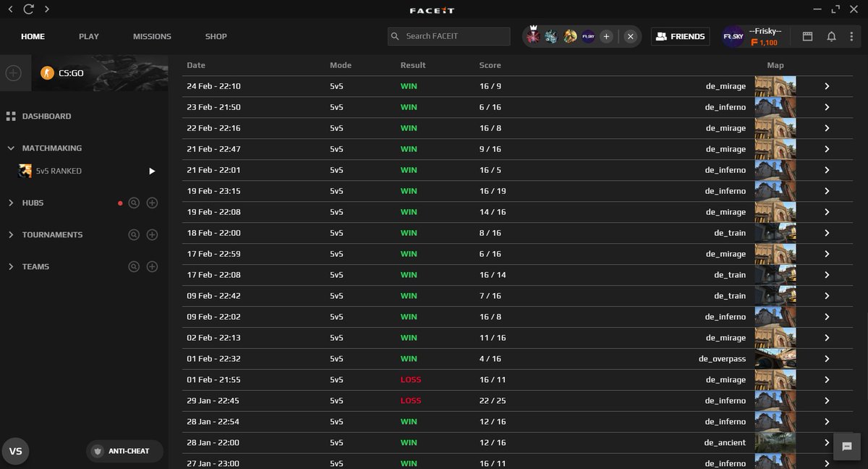This screenshot has width=868, height=469.
Task: Open 22 Feb - 22:16 match details arrow
Action: coord(827,128)
